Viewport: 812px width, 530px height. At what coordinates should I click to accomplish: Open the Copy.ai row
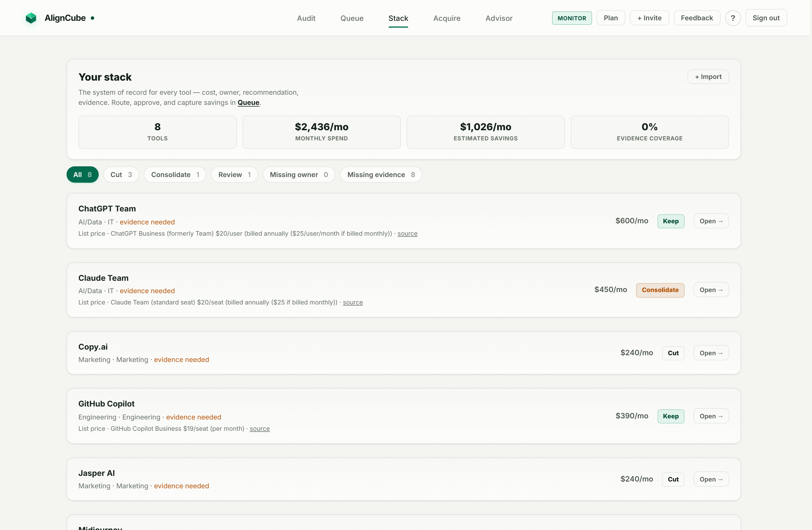[711, 353]
